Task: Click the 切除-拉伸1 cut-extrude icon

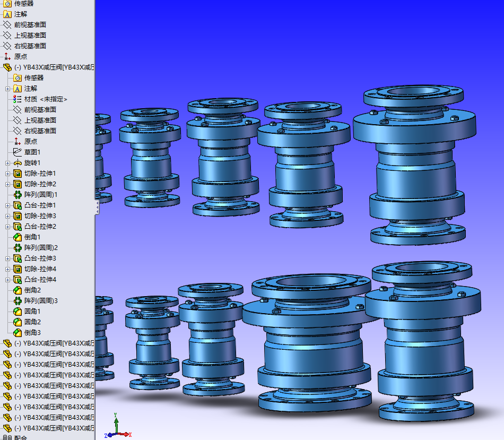Action: click(18, 174)
